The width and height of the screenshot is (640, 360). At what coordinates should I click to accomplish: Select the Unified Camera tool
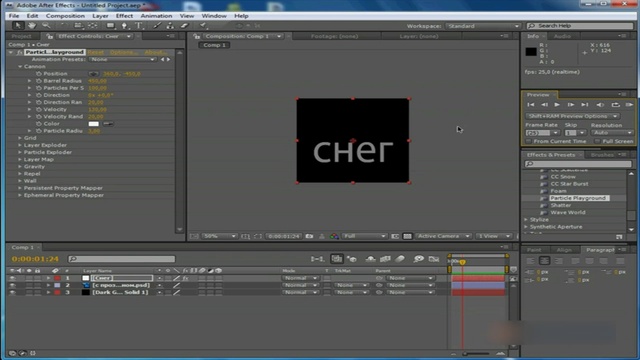78,26
